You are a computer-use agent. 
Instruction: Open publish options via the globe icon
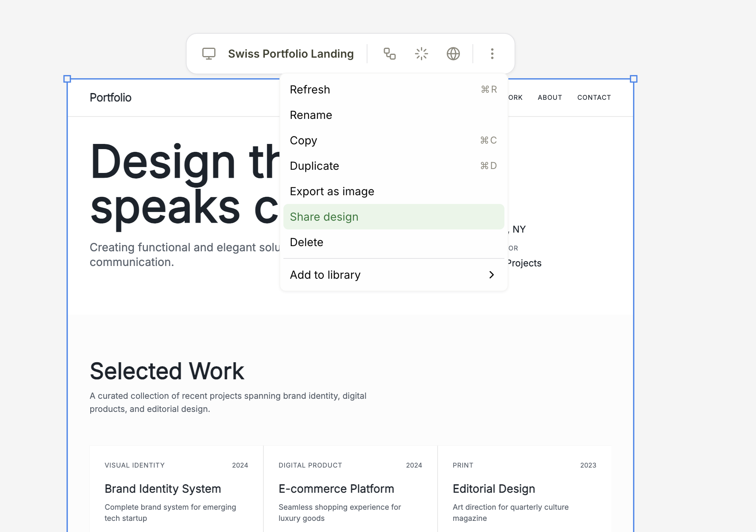point(453,53)
